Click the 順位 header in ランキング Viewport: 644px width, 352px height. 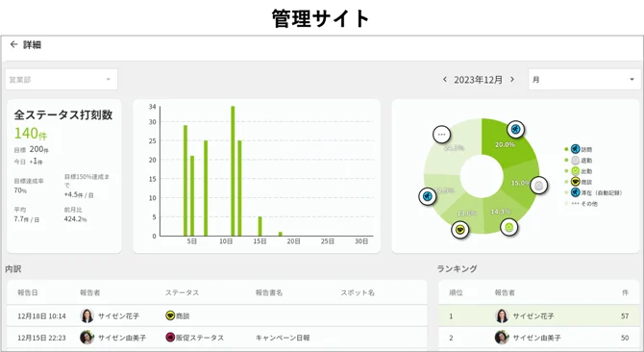456,292
